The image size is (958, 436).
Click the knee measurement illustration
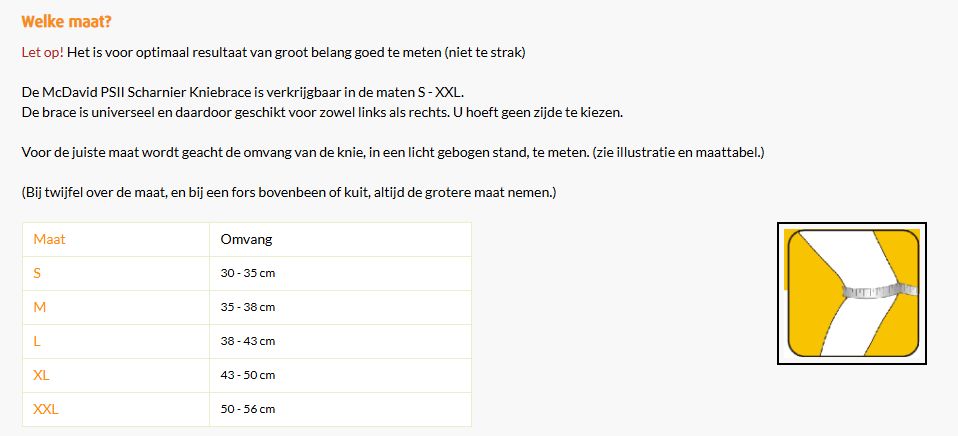pos(852,293)
